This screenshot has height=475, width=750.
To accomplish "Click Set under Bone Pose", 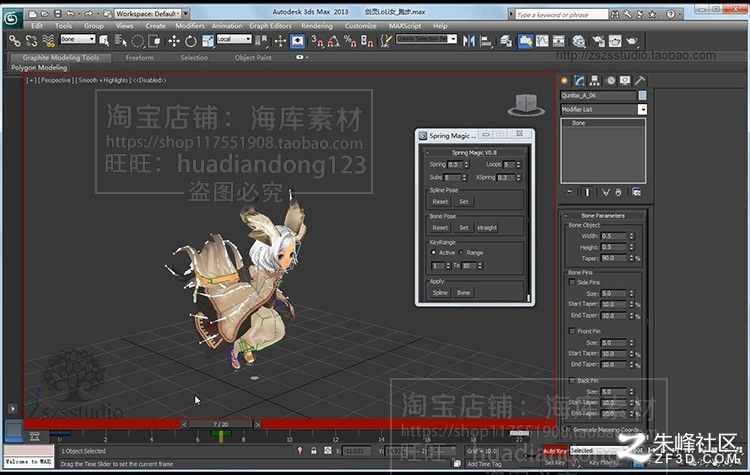I will [x=463, y=228].
